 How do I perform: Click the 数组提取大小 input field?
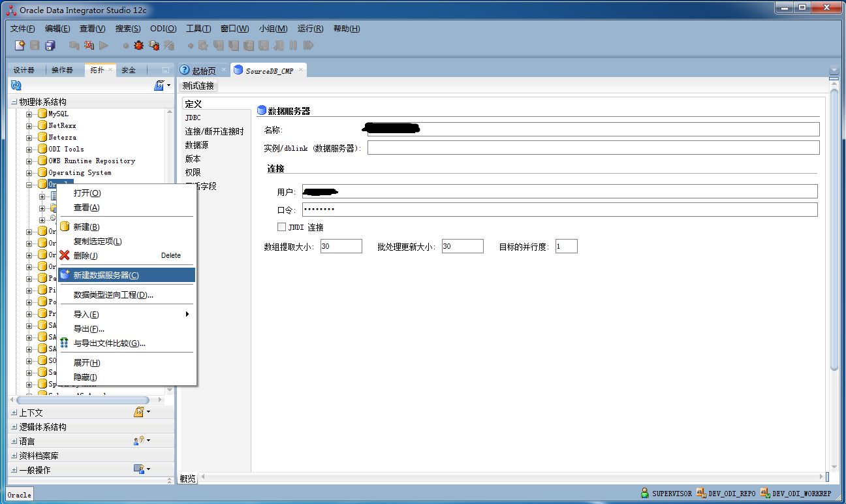pyautogui.click(x=341, y=246)
